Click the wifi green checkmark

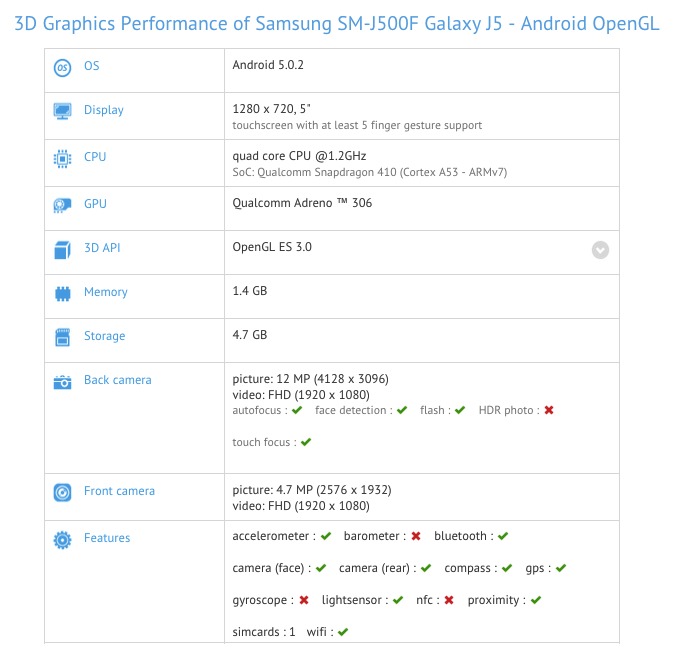coord(343,632)
